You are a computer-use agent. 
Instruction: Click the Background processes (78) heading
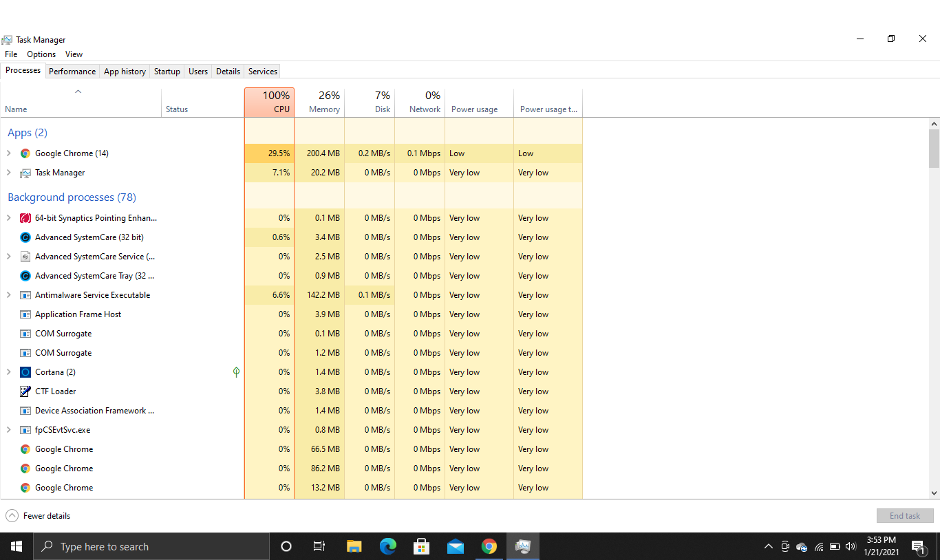coord(72,197)
